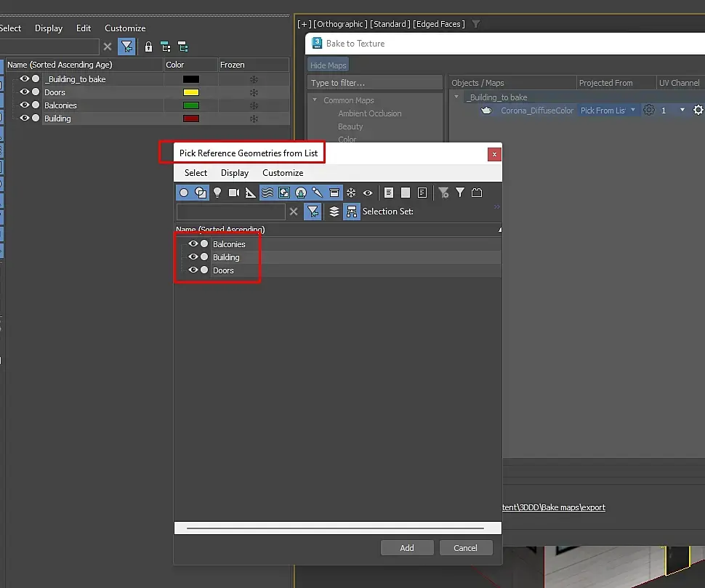
Task: Open the Pick From List dropdown
Action: click(607, 110)
